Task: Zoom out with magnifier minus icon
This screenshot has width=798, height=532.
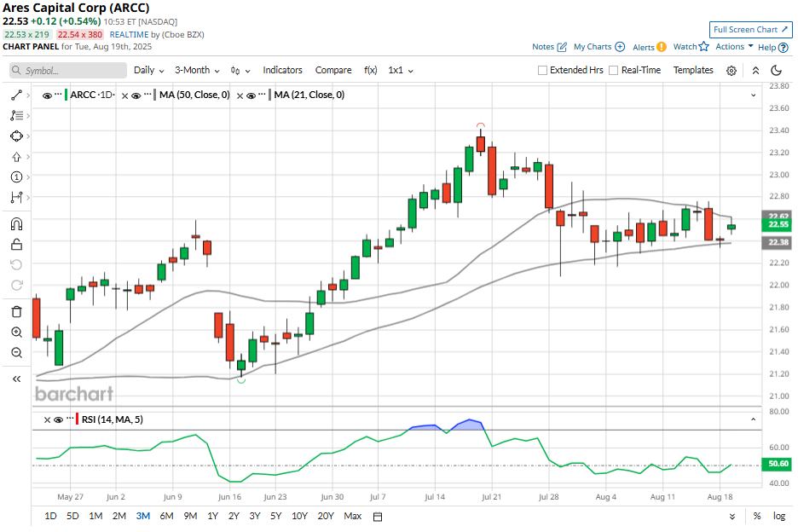Action: [x=16, y=353]
